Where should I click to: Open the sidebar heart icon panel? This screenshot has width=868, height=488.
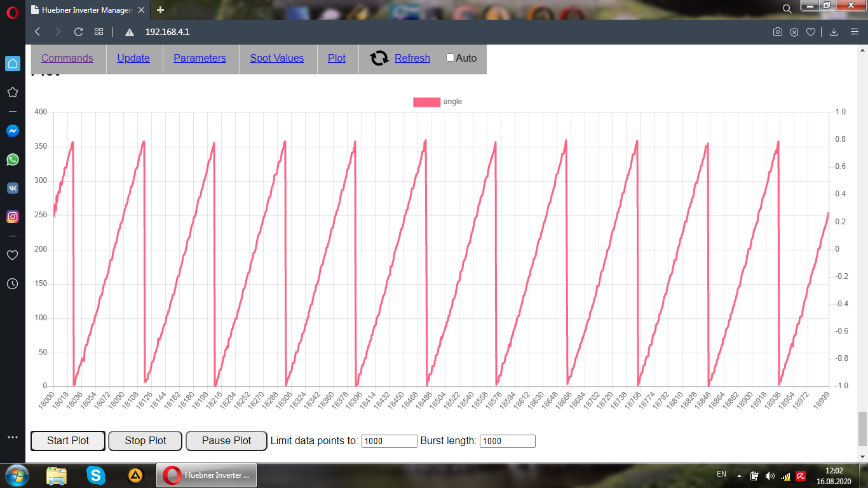[13, 255]
